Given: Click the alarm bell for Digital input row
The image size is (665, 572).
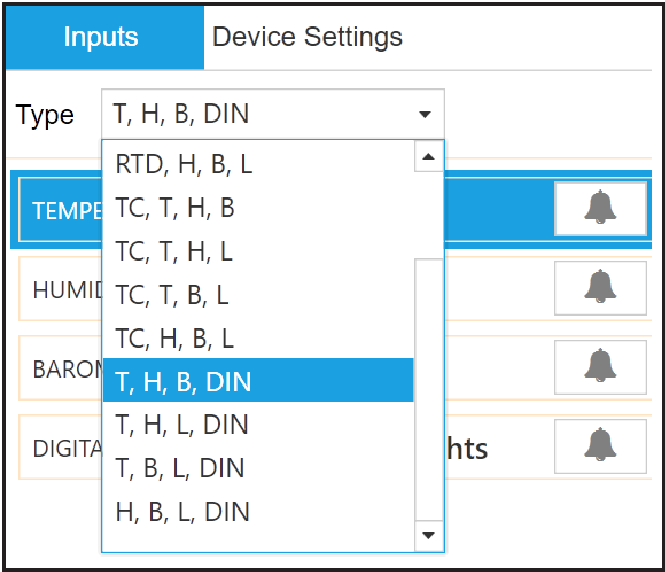Looking at the screenshot, I should (x=600, y=444).
